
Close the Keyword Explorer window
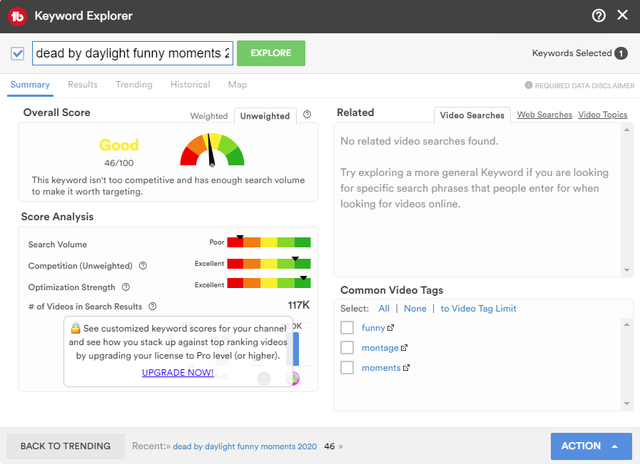click(x=622, y=15)
